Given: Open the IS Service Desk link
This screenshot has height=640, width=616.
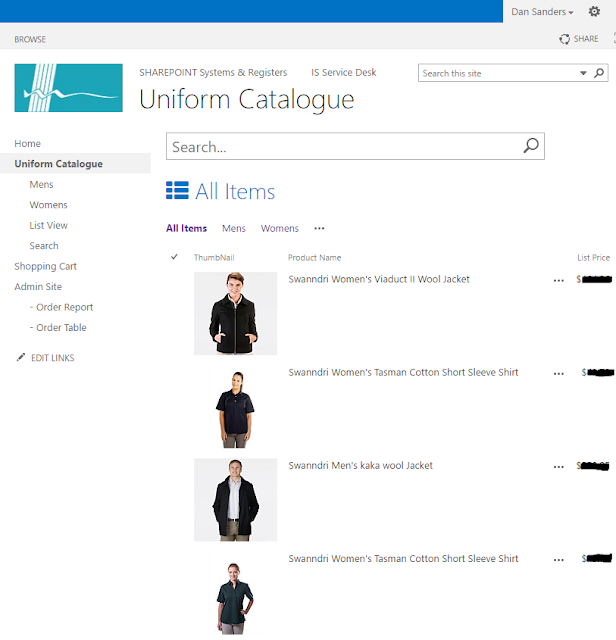Looking at the screenshot, I should pos(343,73).
